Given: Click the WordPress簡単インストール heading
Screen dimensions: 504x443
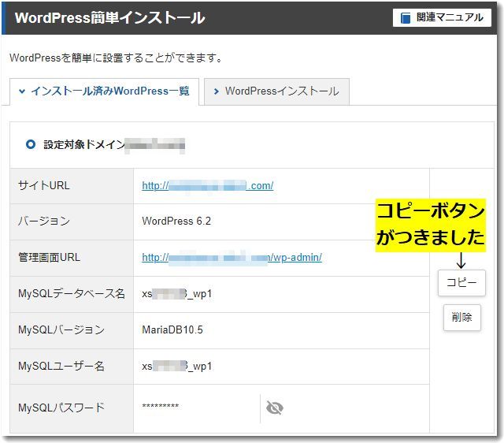Looking at the screenshot, I should (109, 18).
